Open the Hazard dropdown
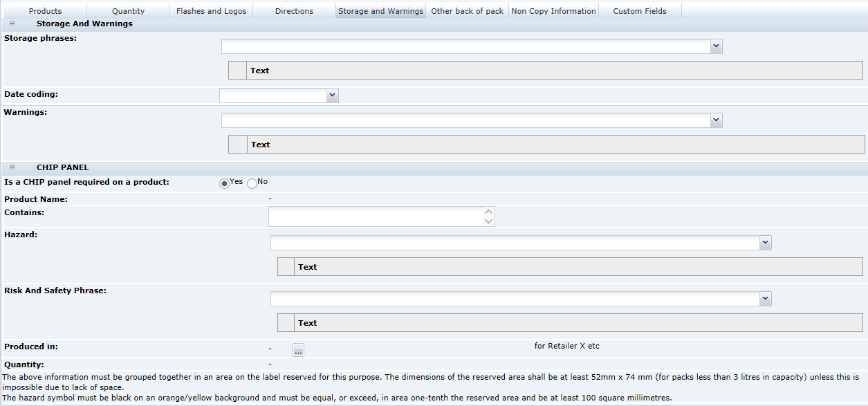This screenshot has height=406, width=868. point(765,243)
